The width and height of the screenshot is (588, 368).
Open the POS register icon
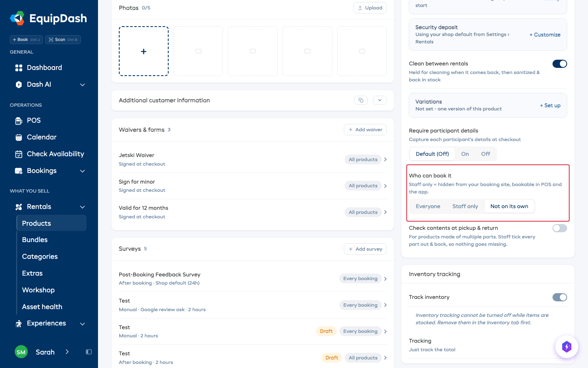pyautogui.click(x=19, y=121)
